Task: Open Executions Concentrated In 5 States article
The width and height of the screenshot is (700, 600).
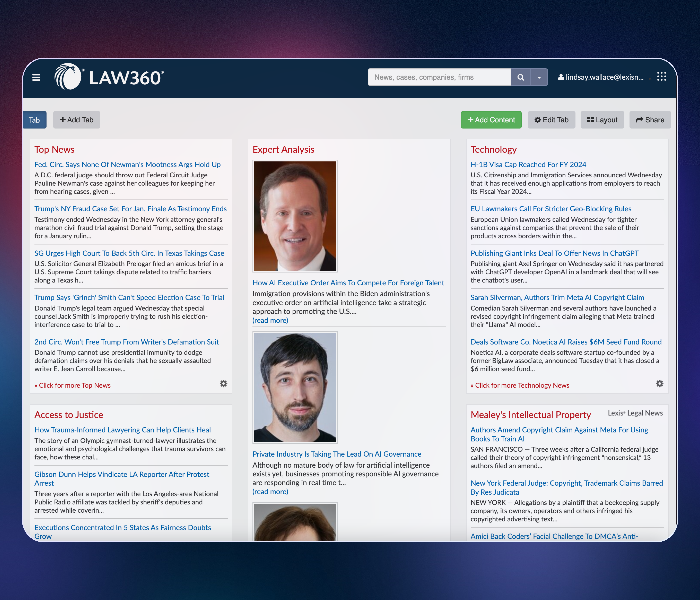Action: coord(123,532)
